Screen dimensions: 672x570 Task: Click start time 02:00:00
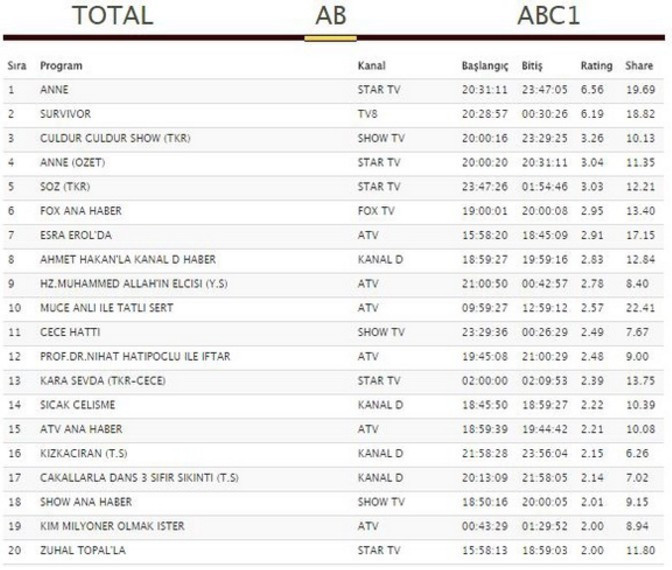(x=484, y=381)
